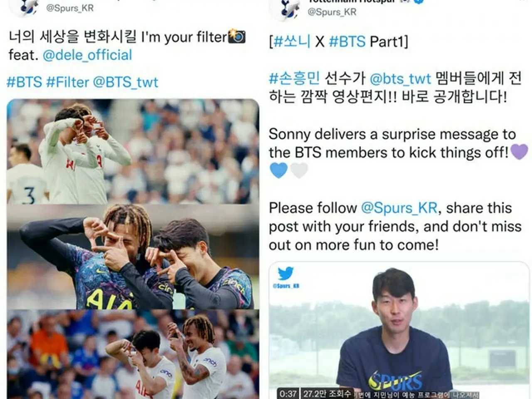This screenshot has height=399, width=532.
Task: Open the @BTS_twt mention in left tweet
Action: click(x=126, y=82)
